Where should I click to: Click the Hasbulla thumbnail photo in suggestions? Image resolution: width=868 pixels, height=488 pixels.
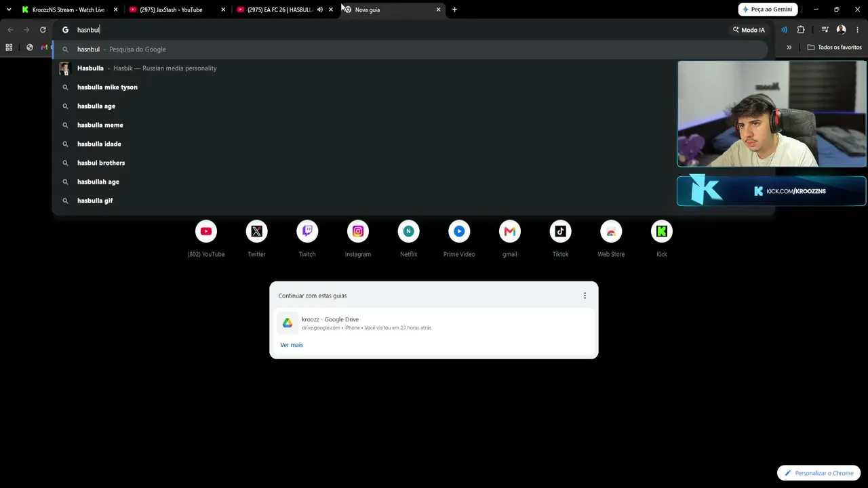click(64, 68)
